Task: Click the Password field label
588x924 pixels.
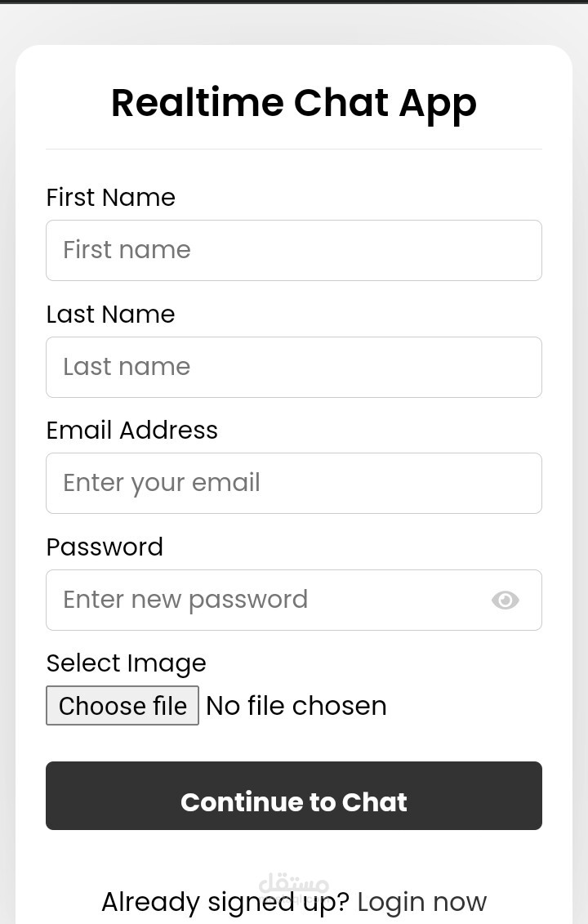Action: click(105, 547)
